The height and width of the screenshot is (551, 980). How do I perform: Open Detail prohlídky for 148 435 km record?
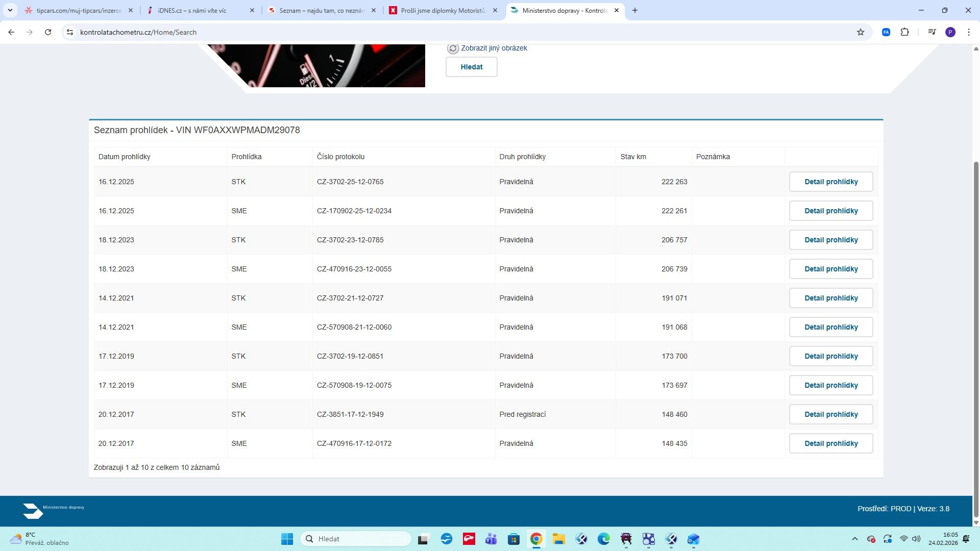[830, 443]
